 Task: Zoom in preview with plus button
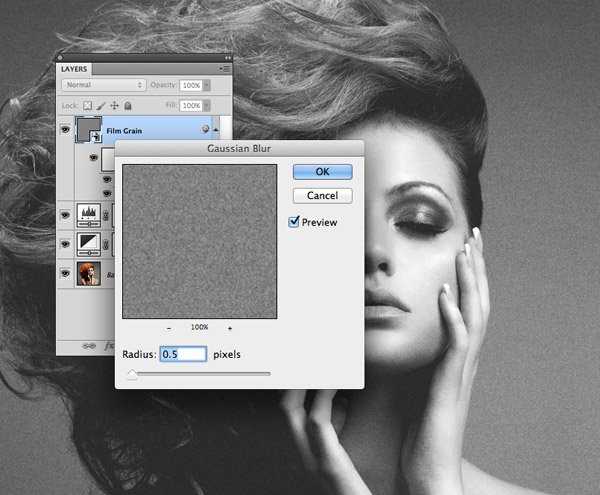pos(230,328)
